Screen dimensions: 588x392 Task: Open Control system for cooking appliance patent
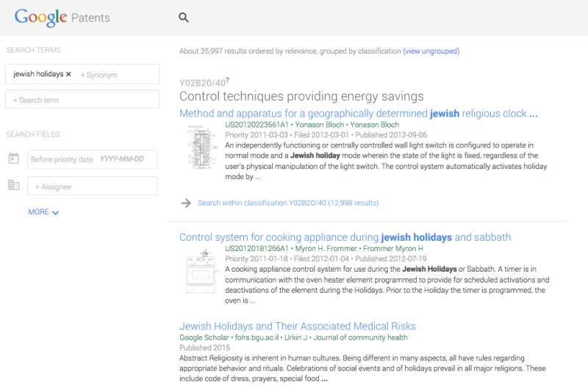pos(345,237)
